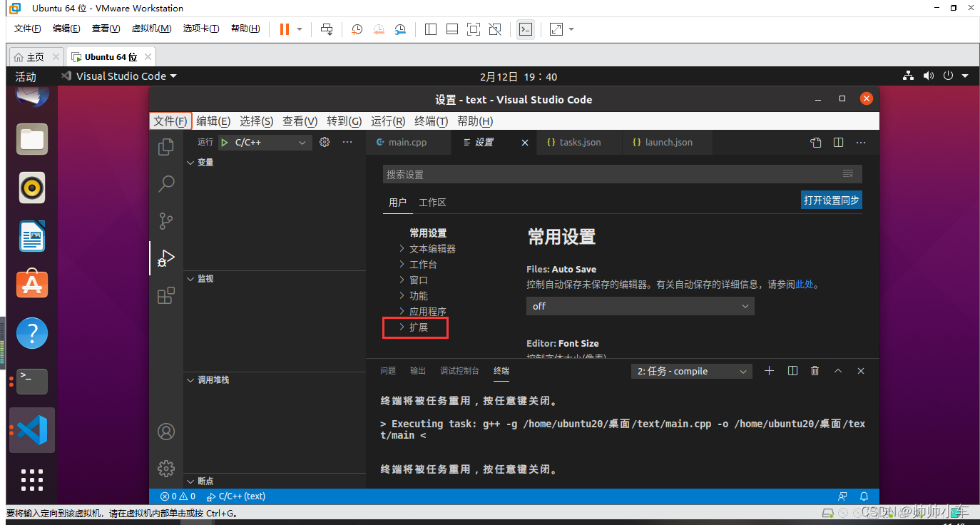
Task: Open the Accounts icon in activity bar
Action: coord(166,432)
